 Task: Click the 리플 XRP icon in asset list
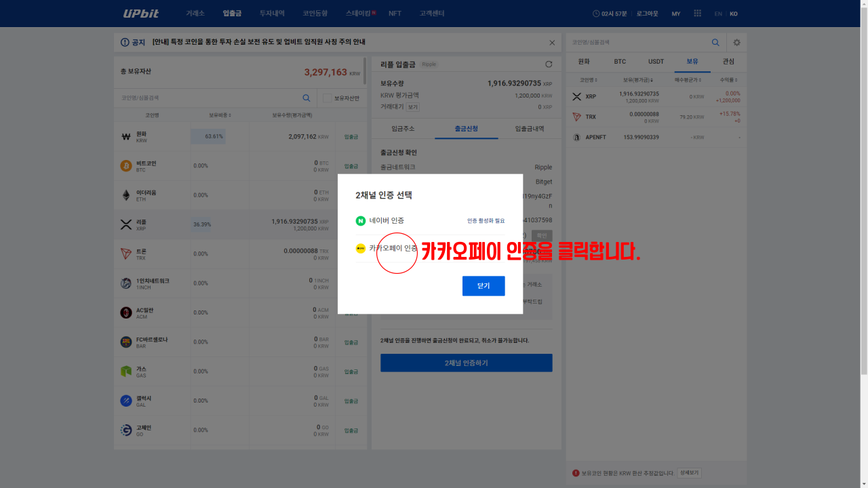[x=125, y=224]
